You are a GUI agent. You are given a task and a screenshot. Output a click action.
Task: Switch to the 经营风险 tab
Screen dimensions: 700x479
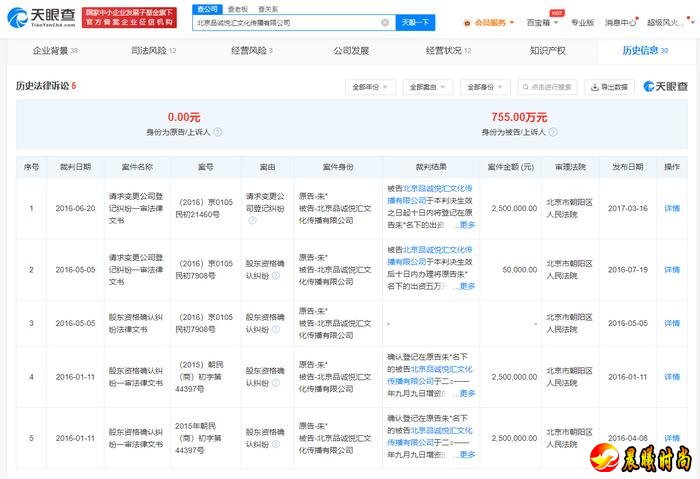252,51
